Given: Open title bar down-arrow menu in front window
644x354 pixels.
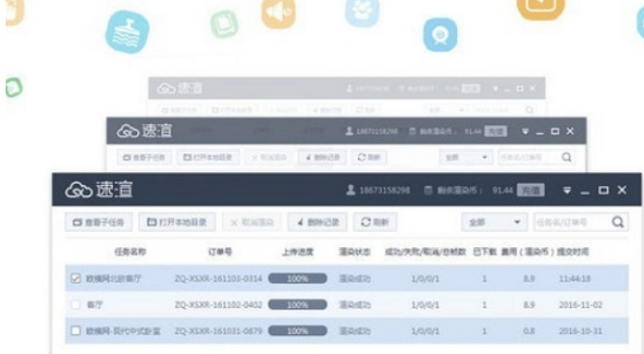Looking at the screenshot, I should pyautogui.click(x=567, y=191).
